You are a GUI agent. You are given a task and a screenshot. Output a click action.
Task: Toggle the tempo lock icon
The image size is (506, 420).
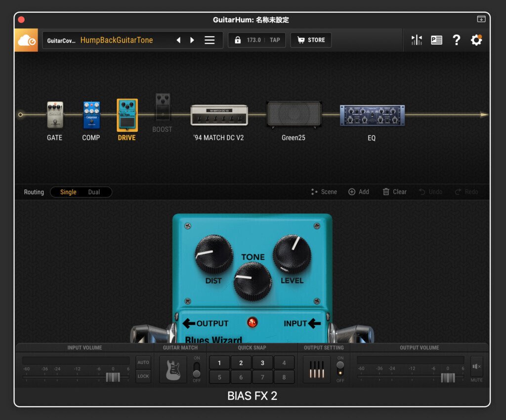tap(238, 40)
